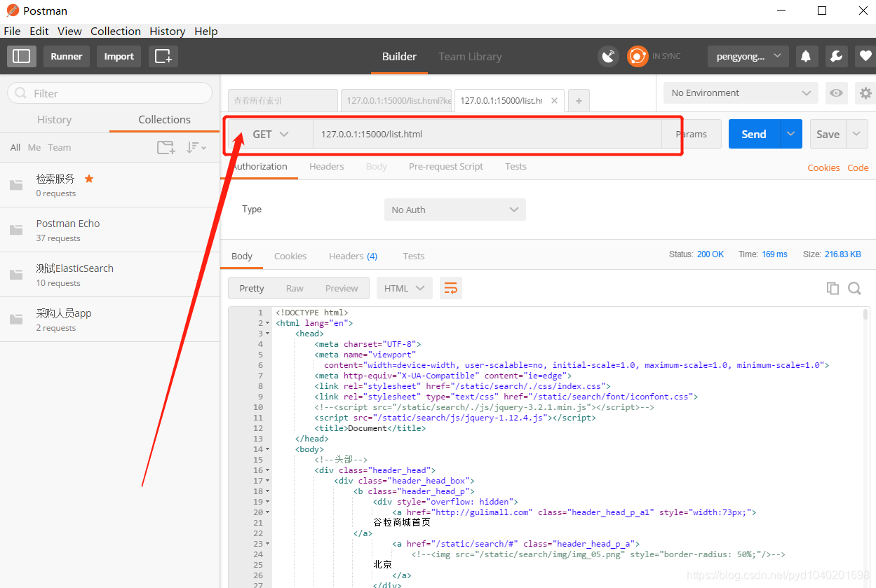Image resolution: width=876 pixels, height=588 pixels.
Task: Open the GET method dropdown
Action: (x=271, y=134)
